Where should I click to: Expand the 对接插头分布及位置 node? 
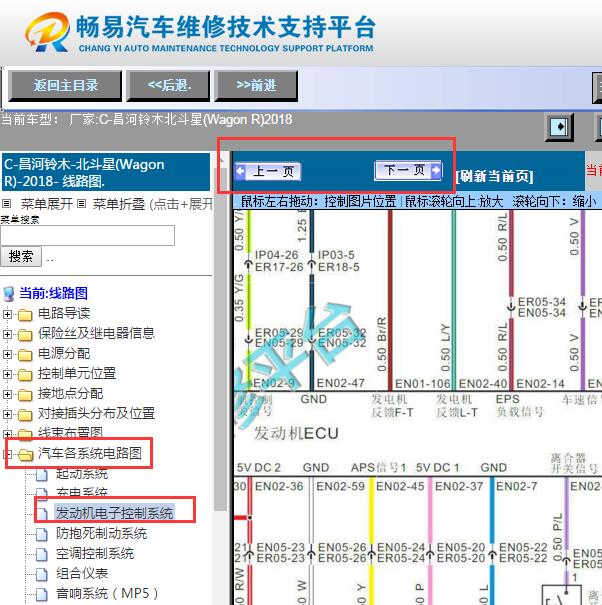[x=7, y=414]
